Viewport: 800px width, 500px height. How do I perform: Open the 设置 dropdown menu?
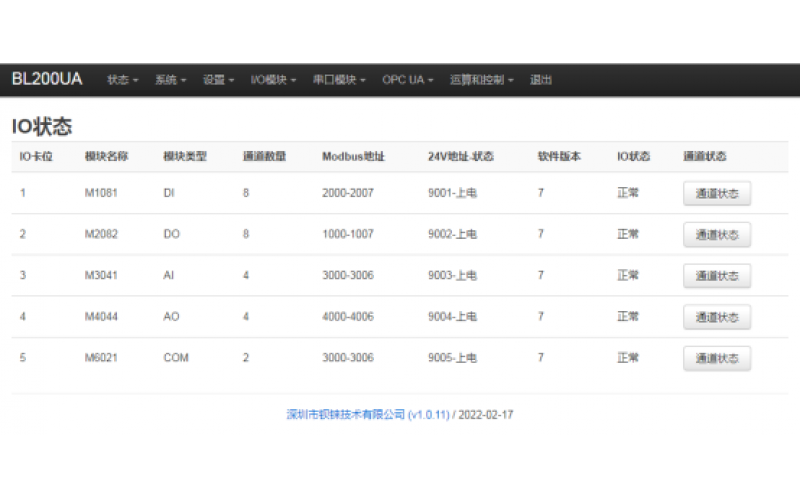(218, 80)
